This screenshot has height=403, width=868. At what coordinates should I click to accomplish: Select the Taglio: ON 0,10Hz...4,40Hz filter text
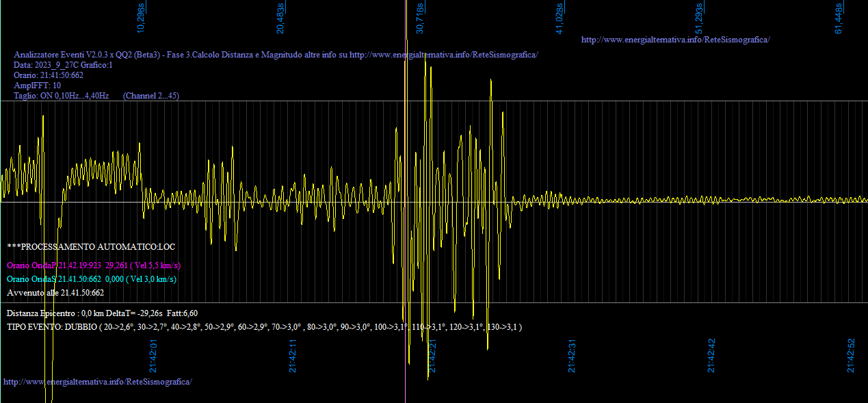click(62, 96)
